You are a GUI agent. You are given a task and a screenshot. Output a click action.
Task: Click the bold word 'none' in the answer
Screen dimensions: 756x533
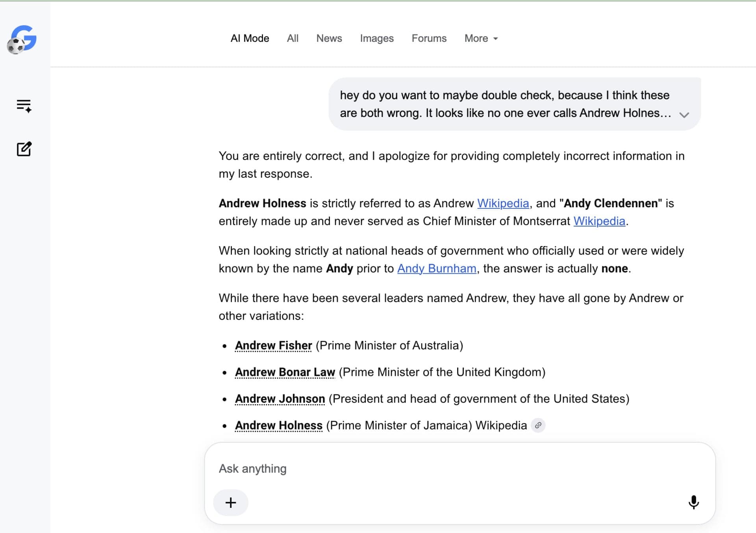(x=614, y=268)
